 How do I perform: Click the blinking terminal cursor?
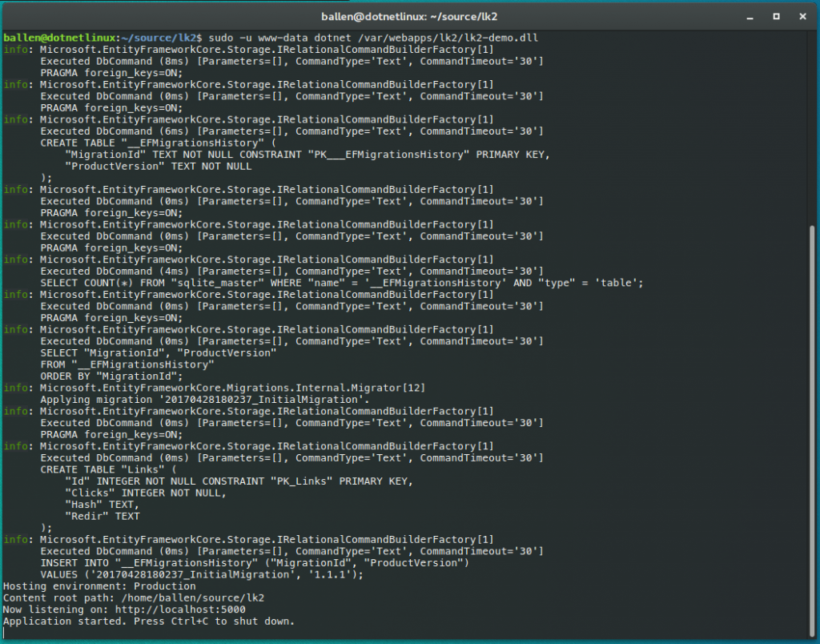pos(6,633)
